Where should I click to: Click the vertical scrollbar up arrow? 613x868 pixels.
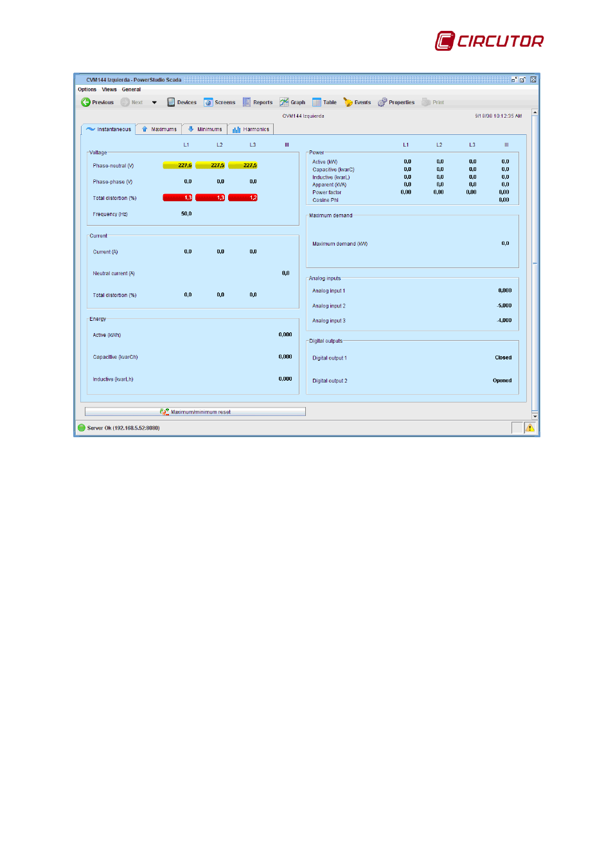[535, 113]
